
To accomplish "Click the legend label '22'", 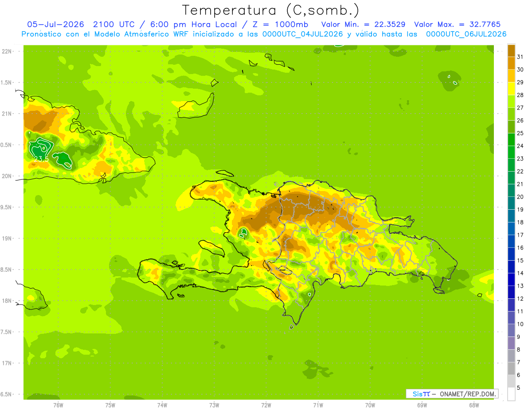I will tap(520, 171).
